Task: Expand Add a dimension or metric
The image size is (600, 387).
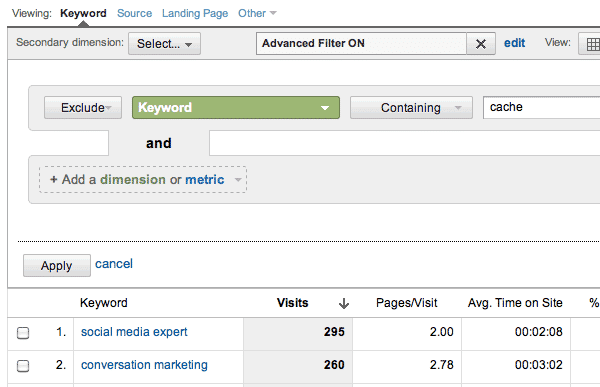Action: (143, 180)
